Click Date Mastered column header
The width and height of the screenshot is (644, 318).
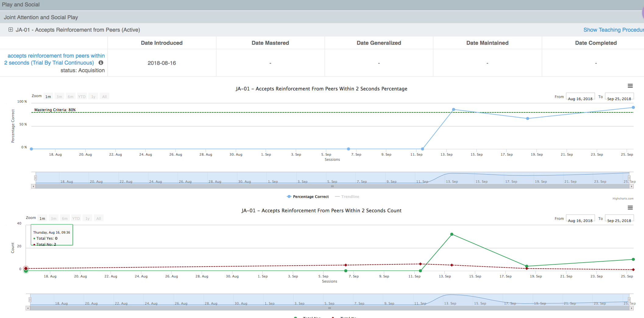click(x=270, y=43)
